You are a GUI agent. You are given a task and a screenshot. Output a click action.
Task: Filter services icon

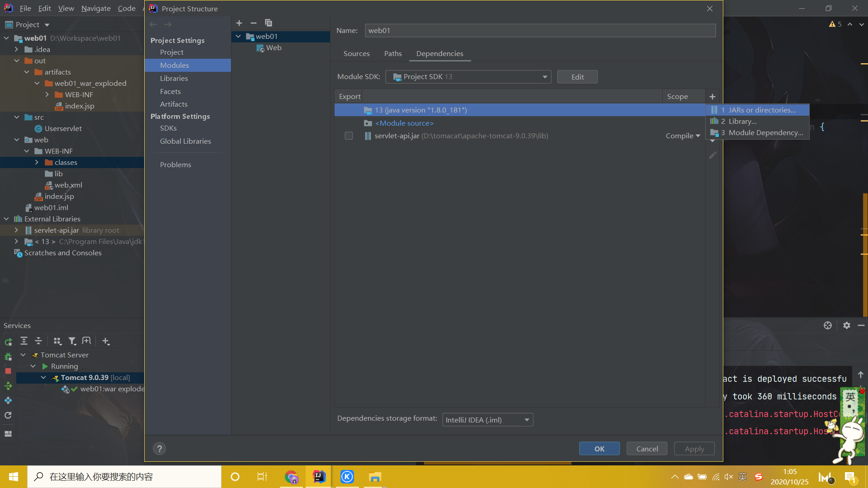[x=72, y=341]
